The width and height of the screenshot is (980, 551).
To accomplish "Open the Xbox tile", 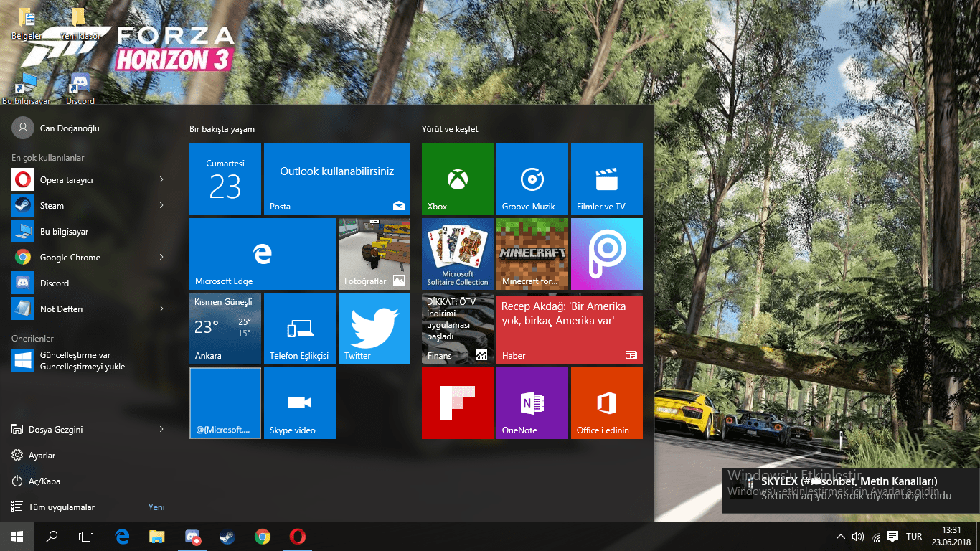I will click(458, 179).
